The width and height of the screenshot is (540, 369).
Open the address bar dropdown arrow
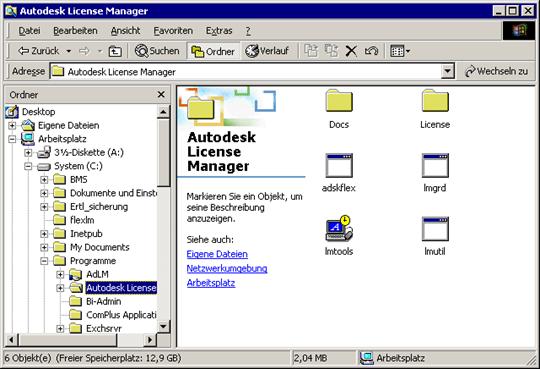[x=447, y=71]
